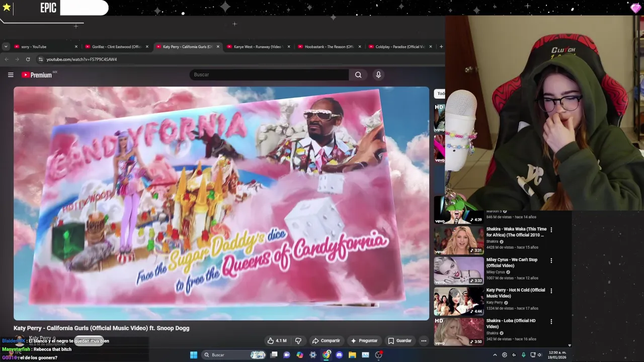This screenshot has height=362, width=644.
Task: Open more actions ellipsis below video
Action: [424, 340]
